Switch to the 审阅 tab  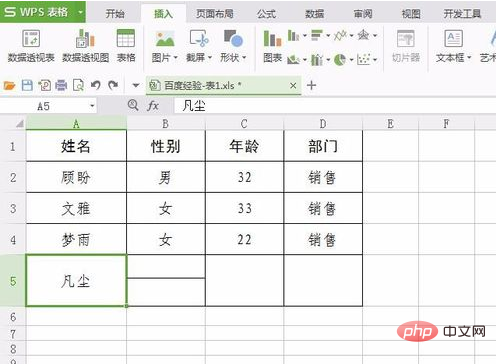(x=363, y=14)
